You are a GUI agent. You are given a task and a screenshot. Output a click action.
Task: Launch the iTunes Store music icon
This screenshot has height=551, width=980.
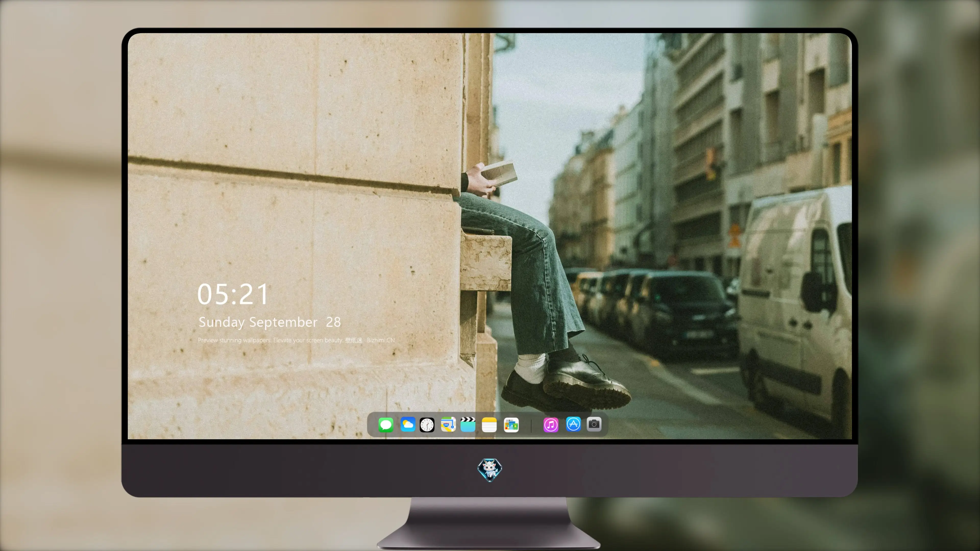[x=551, y=425]
